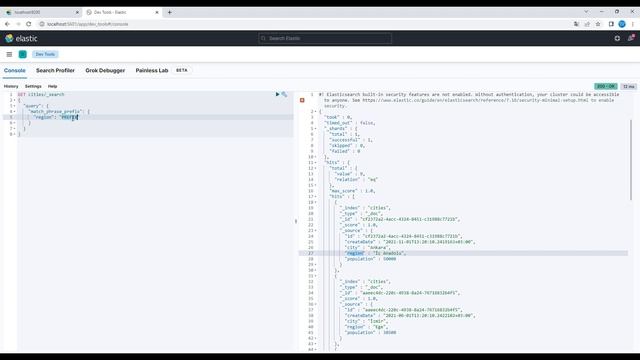Switch to the localhost:8080 browser tab

41,12
